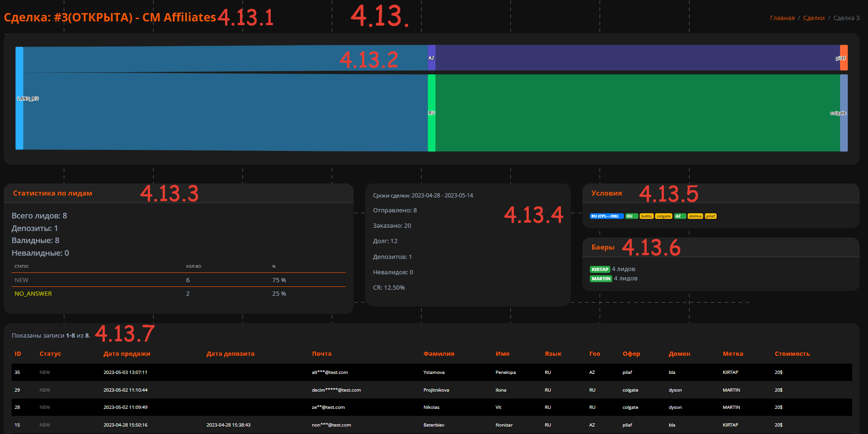Sort leads by Почта column

click(x=321, y=354)
